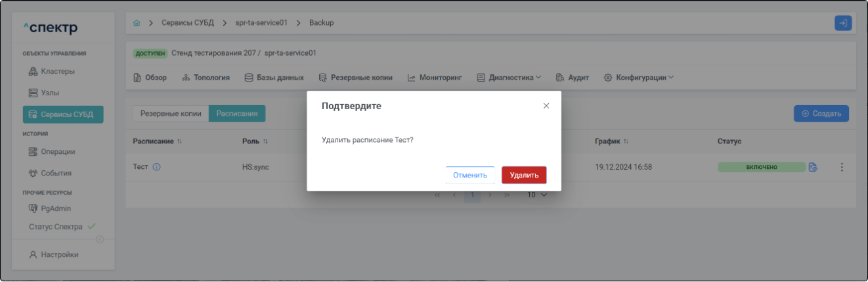Click ДОСТУПЕН status badge

pos(150,53)
